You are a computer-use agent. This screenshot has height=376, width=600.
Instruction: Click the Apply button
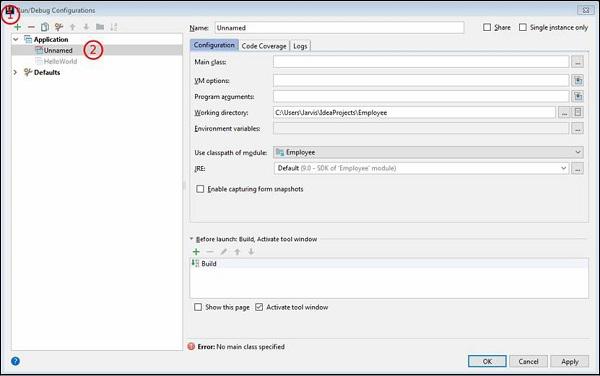point(569,361)
